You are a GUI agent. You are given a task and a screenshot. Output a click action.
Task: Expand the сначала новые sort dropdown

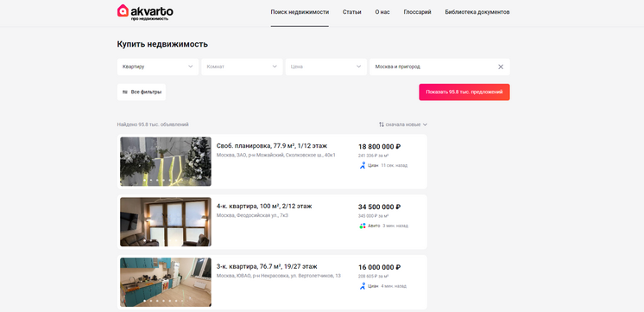403,124
